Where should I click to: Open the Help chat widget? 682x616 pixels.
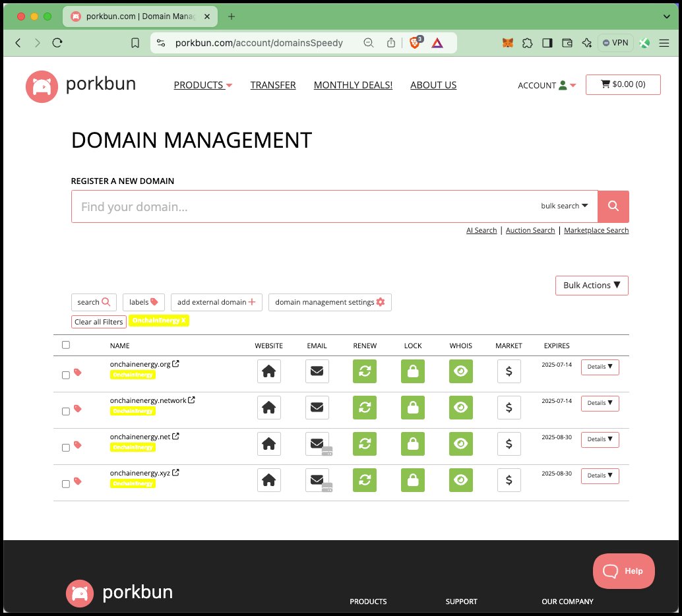point(623,570)
